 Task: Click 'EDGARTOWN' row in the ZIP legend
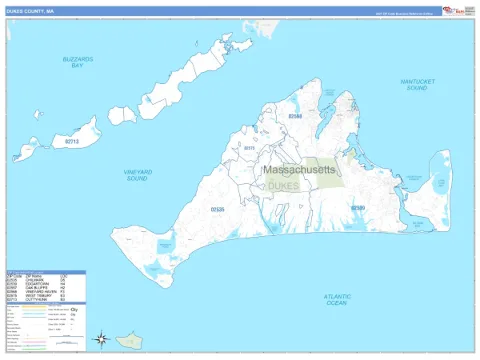pyautogui.click(x=37, y=284)
